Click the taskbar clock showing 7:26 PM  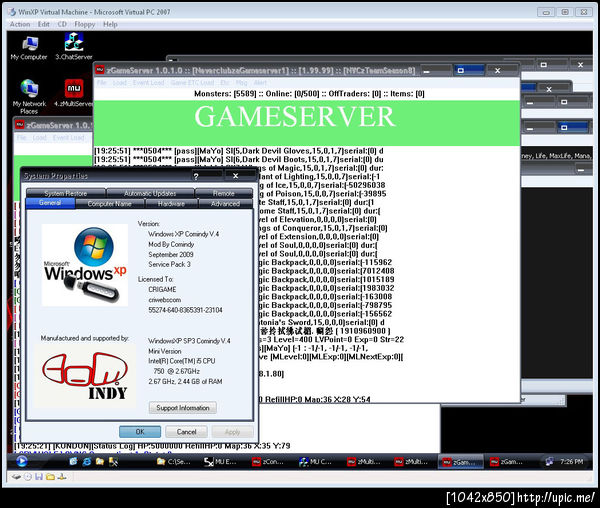pos(571,462)
